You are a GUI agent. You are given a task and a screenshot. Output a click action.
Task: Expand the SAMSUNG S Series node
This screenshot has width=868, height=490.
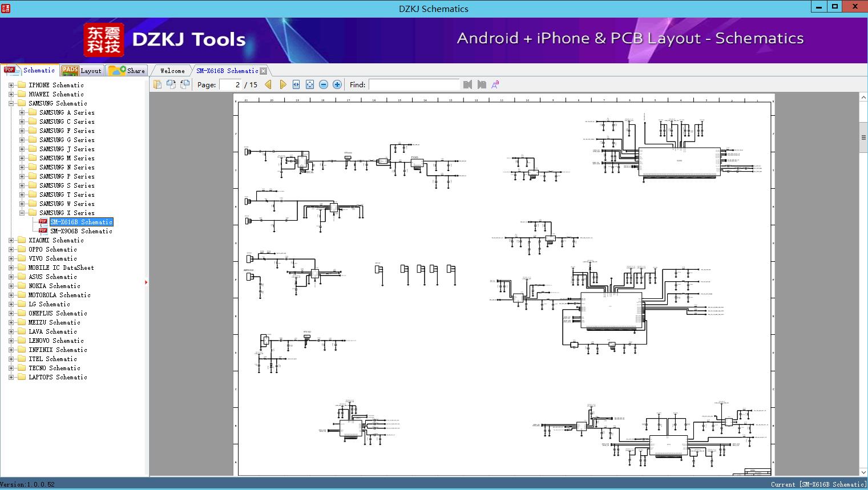pyautogui.click(x=22, y=185)
